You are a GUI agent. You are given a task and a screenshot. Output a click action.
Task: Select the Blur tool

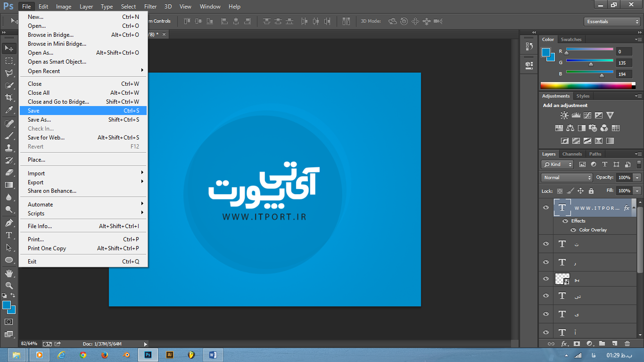(x=9, y=197)
